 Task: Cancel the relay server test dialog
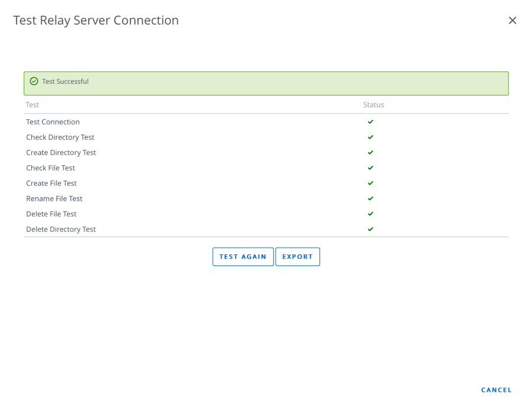click(x=496, y=390)
